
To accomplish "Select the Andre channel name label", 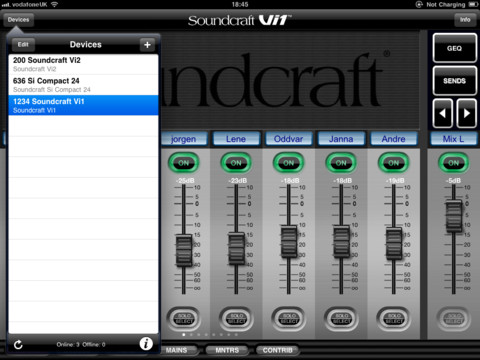I will point(394,139).
